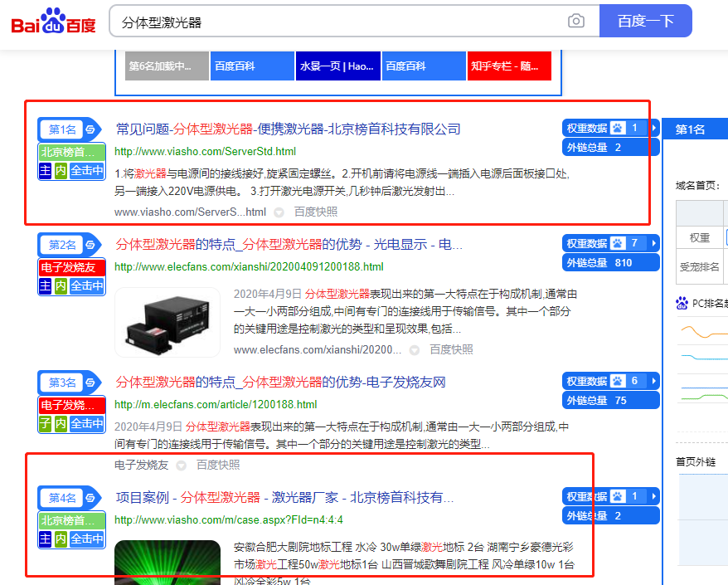Click the swirl icon beside 第1名 badge

pos(91,129)
